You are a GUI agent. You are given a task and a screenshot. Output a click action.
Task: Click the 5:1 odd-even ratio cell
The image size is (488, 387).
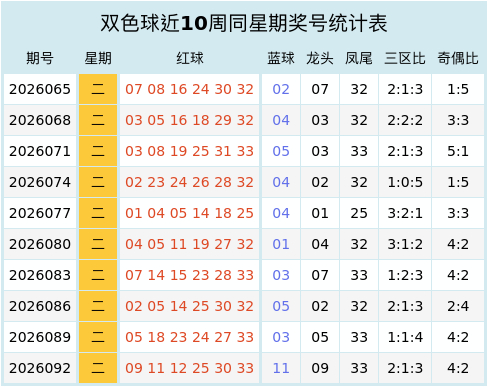pyautogui.click(x=458, y=151)
